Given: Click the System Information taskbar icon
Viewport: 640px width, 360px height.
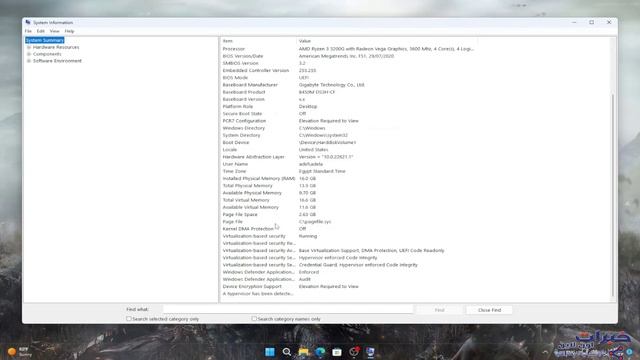Looking at the screenshot, I should [x=370, y=352].
